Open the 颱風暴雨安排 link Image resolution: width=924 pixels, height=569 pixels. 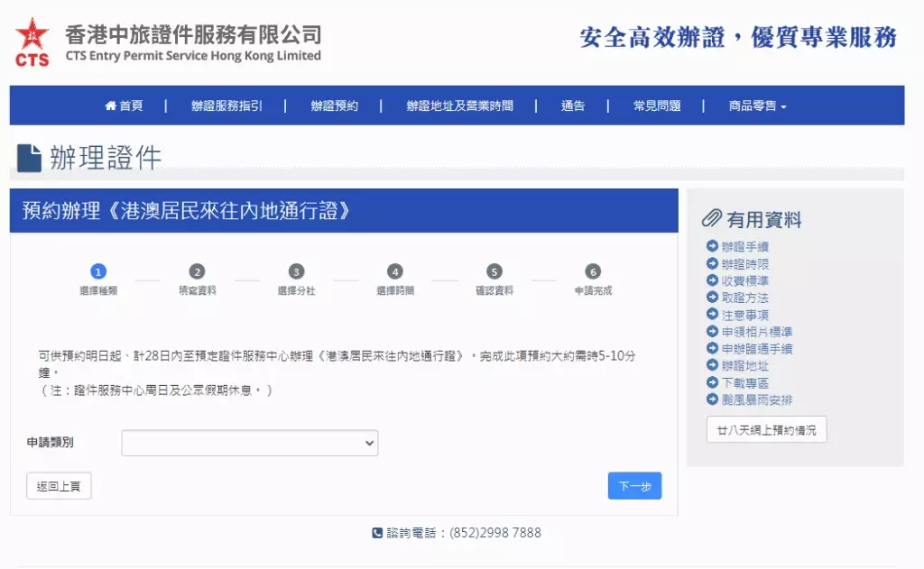coord(757,400)
